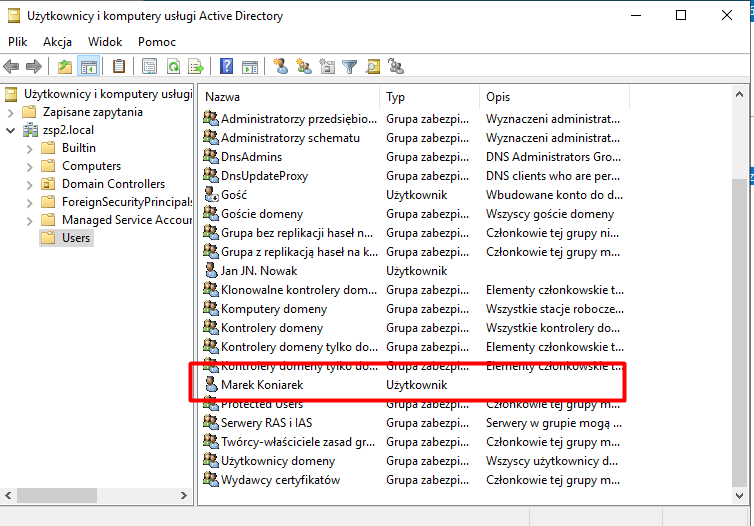Click the Forward arrow in the toolbar
The height and width of the screenshot is (526, 754).
click(x=34, y=66)
